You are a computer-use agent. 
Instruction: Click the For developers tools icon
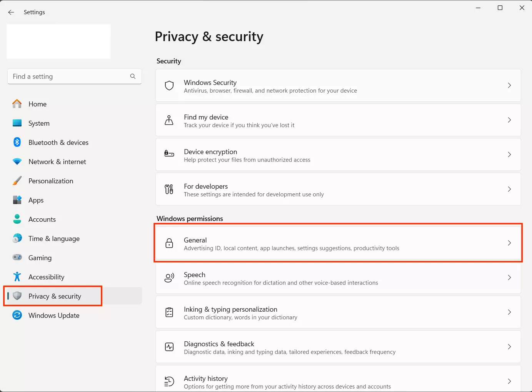(x=169, y=189)
